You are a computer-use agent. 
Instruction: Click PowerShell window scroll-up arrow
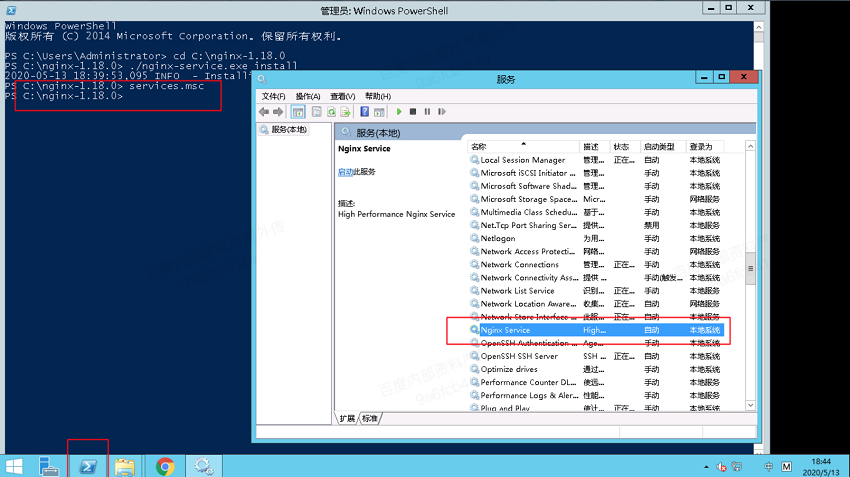pos(758,27)
